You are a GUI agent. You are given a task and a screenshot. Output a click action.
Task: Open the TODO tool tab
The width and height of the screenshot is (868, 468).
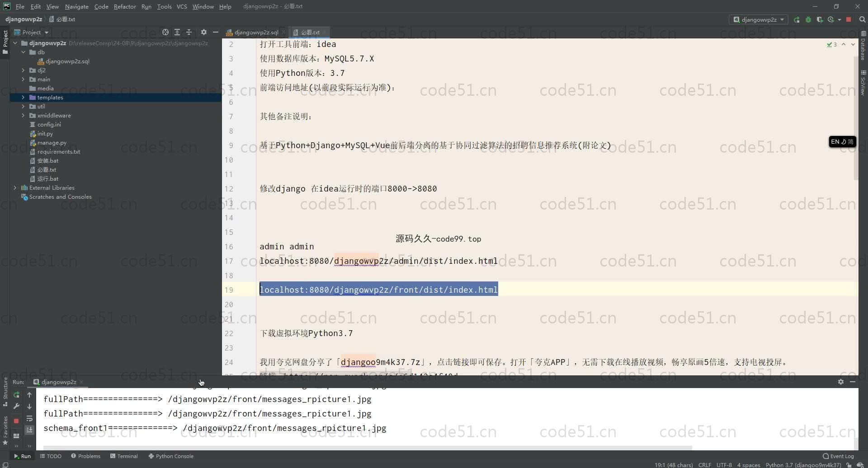[51, 456]
